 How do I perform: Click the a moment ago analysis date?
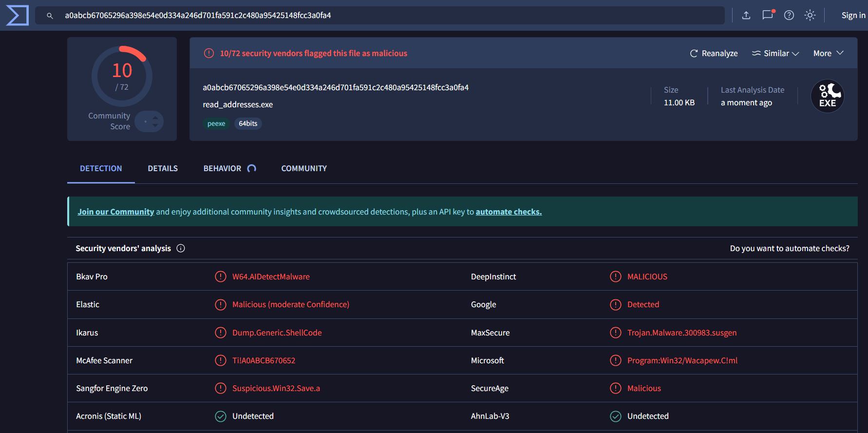pos(746,102)
